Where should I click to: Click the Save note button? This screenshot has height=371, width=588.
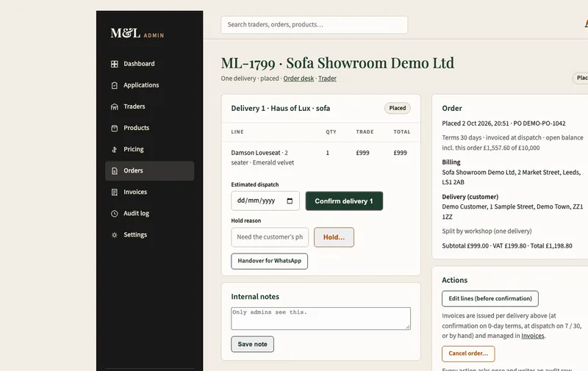[x=252, y=344]
